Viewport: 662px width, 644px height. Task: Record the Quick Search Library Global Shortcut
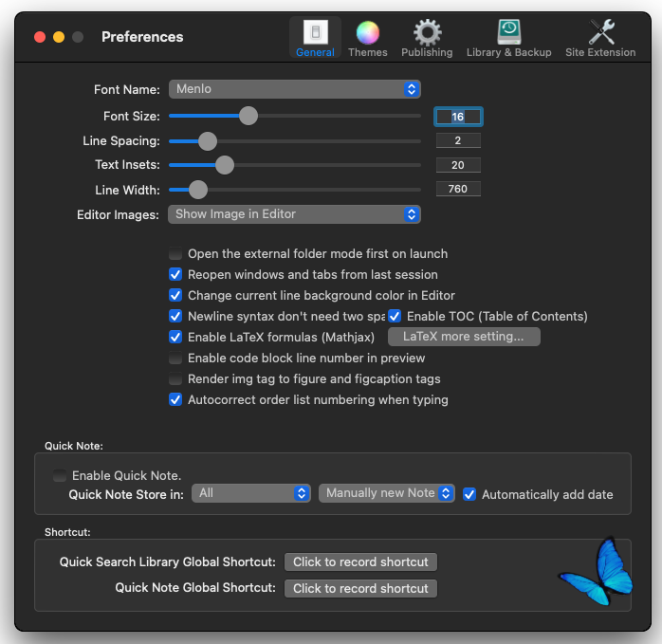coord(360,562)
